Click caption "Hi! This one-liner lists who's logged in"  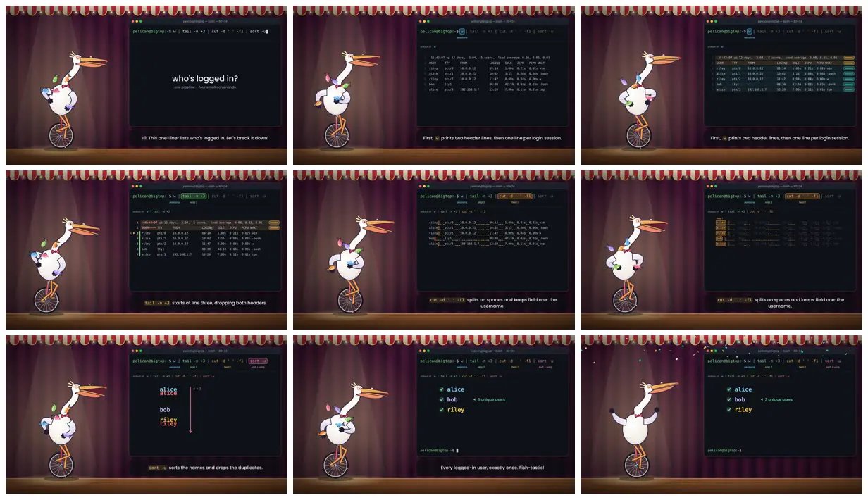tap(205, 138)
